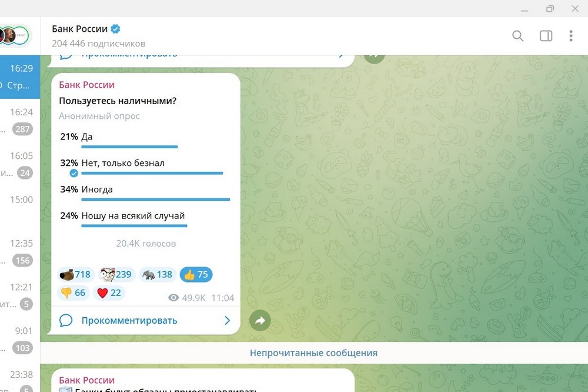Click the eye views icon next to 49.9K

tap(173, 298)
